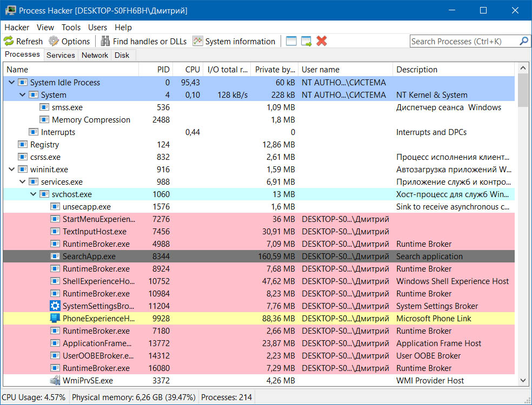Viewport: 532px width, 405px height.
Task: Click the SearchApp.exe process icon
Action: [55, 256]
